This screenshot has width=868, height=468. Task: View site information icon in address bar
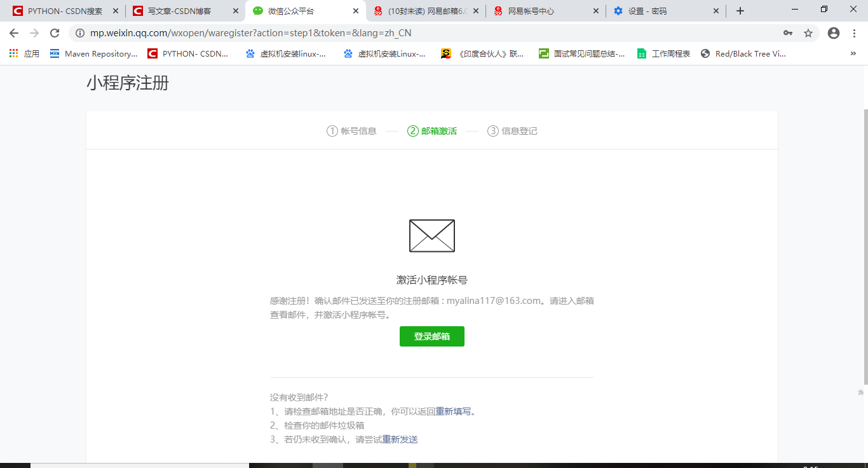pyautogui.click(x=80, y=33)
